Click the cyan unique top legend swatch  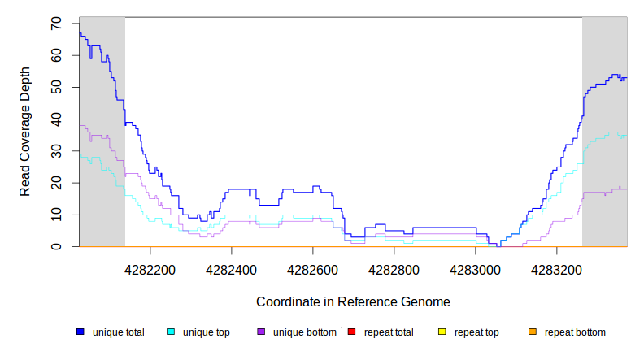(x=171, y=331)
